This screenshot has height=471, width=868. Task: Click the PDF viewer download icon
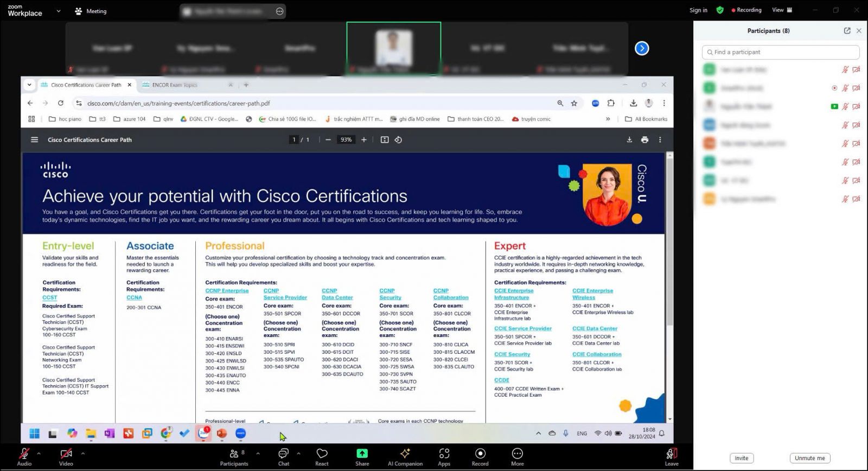629,139
